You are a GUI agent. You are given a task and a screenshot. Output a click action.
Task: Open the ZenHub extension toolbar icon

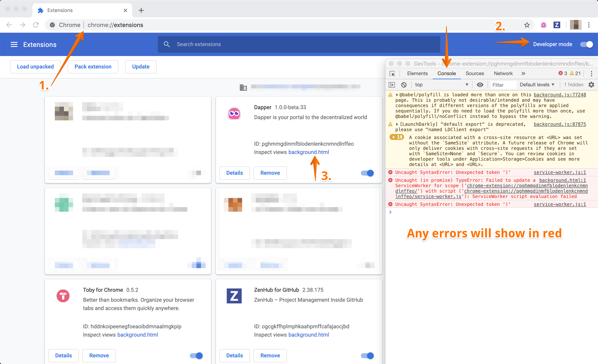pyautogui.click(x=556, y=25)
